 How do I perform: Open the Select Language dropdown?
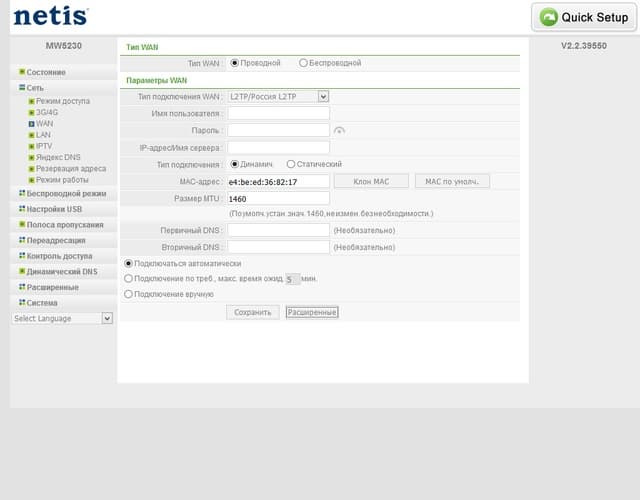tap(62, 318)
